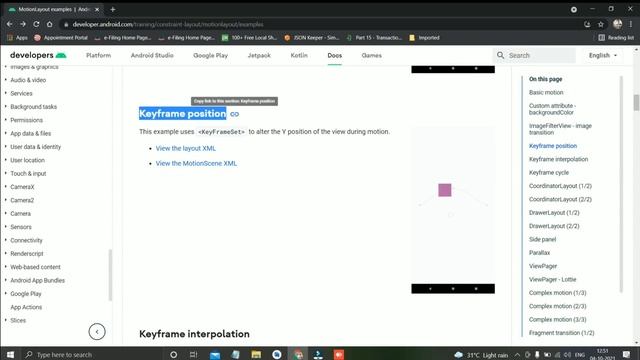Click the search magnifier icon
This screenshot has width=640, height=360.
click(500, 55)
